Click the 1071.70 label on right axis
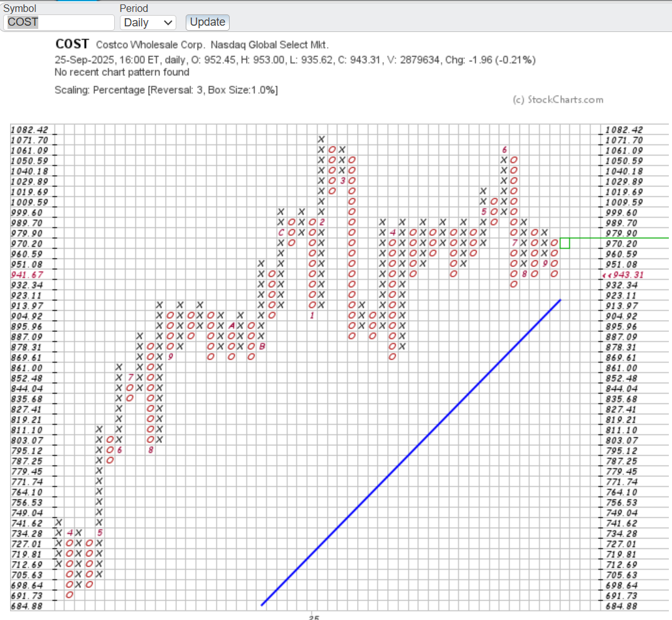672x620 pixels. pyautogui.click(x=624, y=140)
